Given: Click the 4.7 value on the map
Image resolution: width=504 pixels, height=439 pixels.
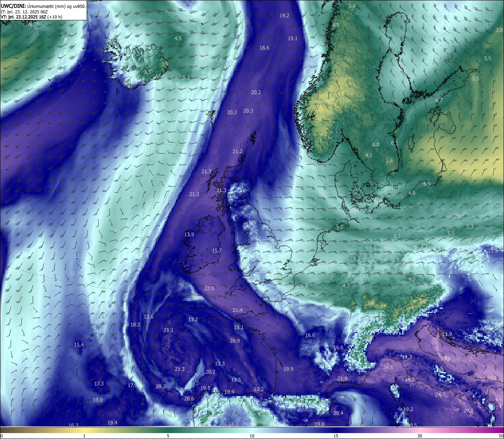Looking at the screenshot, I should [x=346, y=286].
